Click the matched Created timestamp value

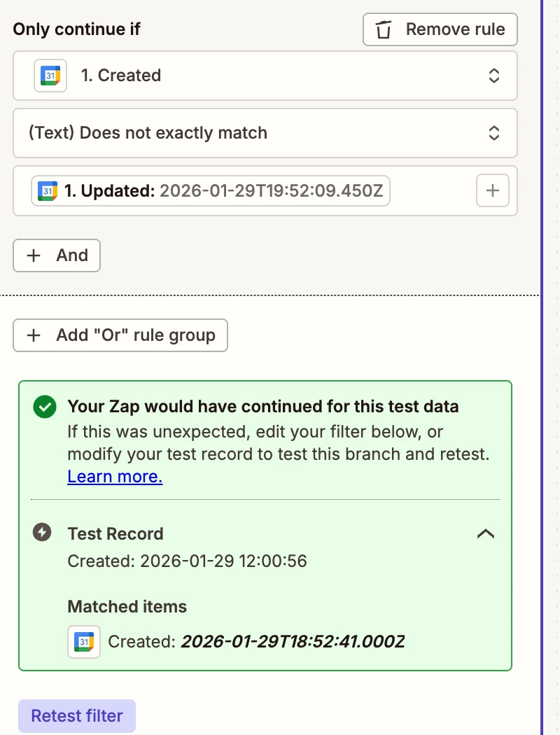(x=293, y=641)
